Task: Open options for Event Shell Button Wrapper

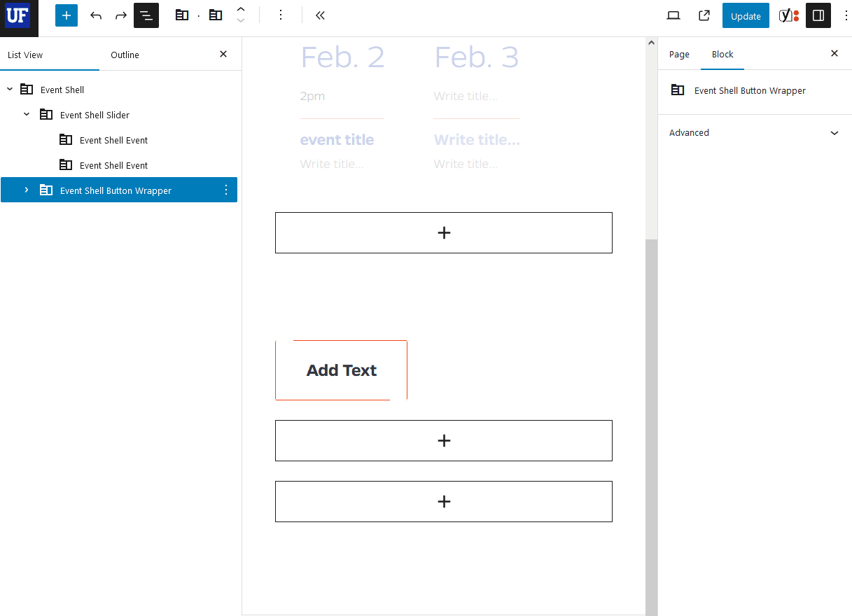Action: click(226, 190)
